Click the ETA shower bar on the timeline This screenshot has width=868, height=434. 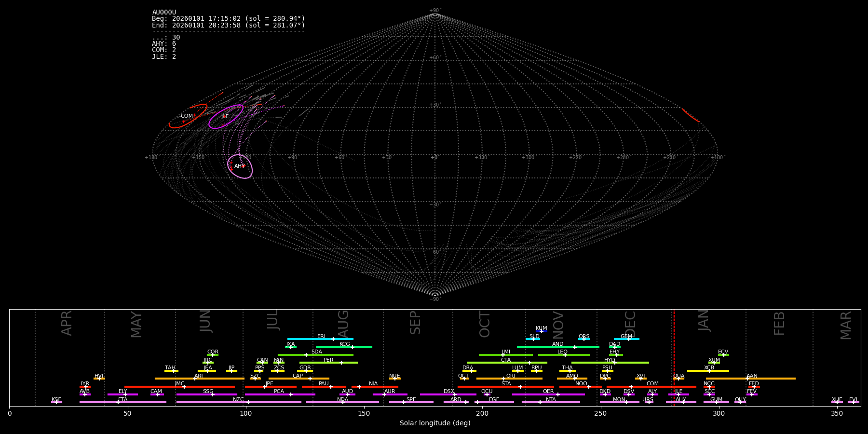[x=123, y=402]
